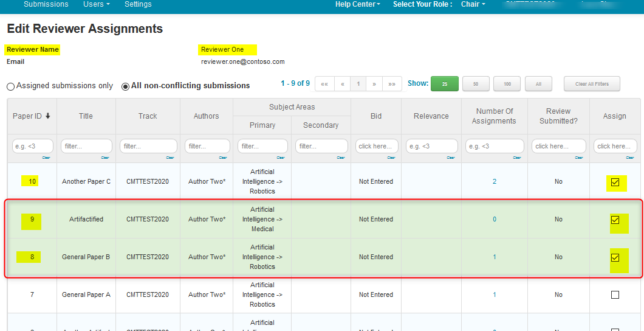Open the Review Submitted filter dropdown
The width and height of the screenshot is (644, 331).
pyautogui.click(x=558, y=146)
